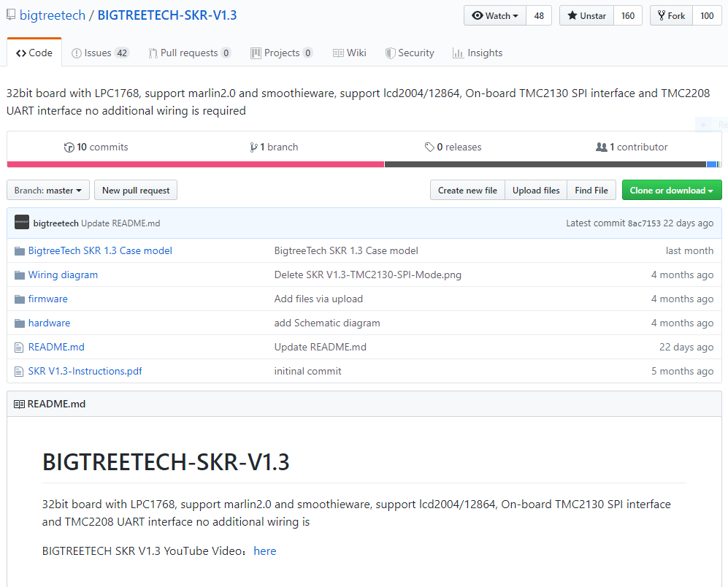This screenshot has width=728, height=587.
Task: Click the blue segment of language bar
Action: click(x=712, y=164)
